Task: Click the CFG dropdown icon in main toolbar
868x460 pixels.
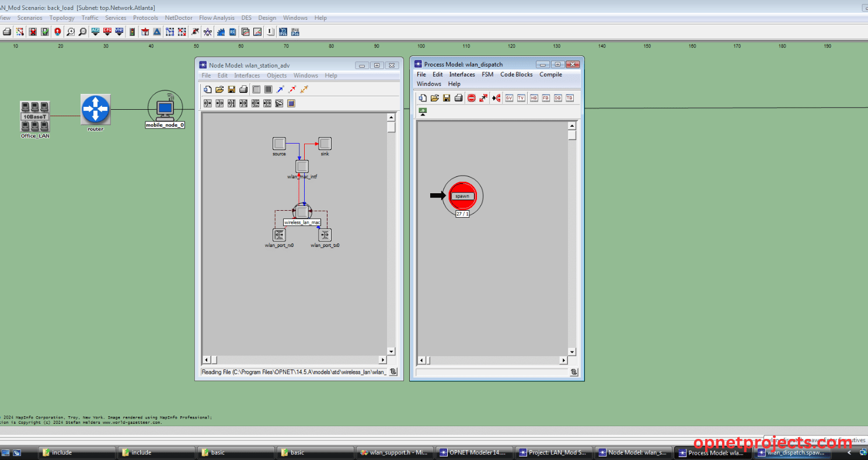Action: click(x=107, y=32)
